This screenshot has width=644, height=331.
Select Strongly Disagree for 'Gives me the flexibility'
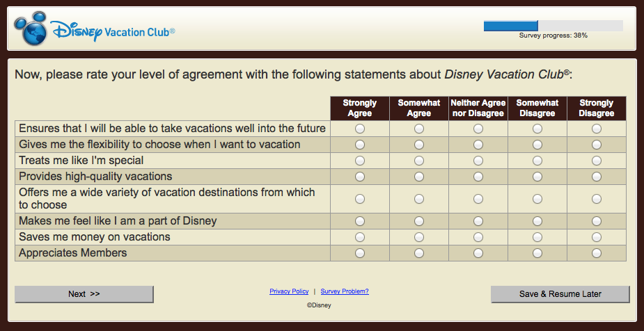(597, 145)
